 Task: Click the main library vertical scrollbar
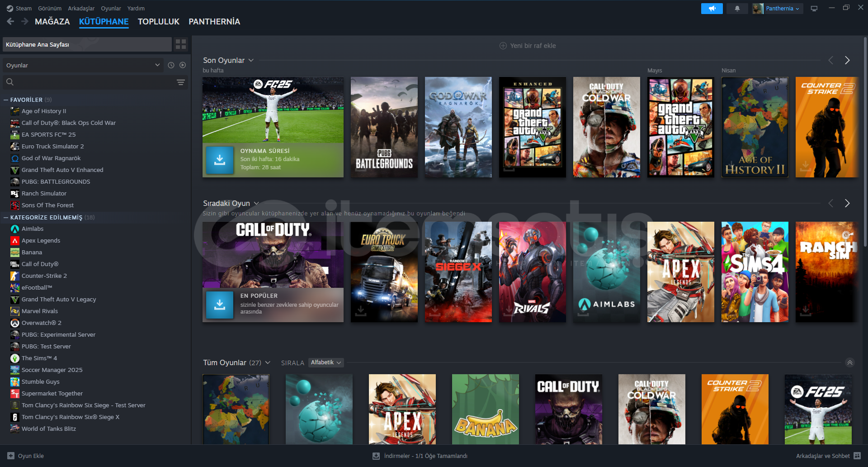[x=865, y=143]
